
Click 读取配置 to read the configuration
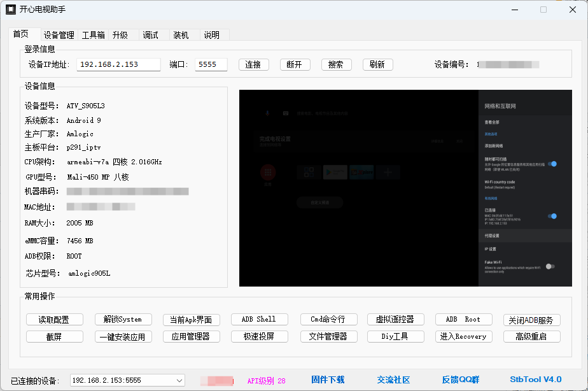54,319
